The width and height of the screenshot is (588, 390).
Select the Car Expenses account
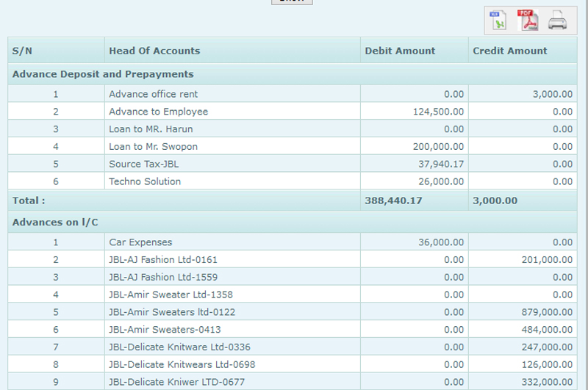coord(140,242)
